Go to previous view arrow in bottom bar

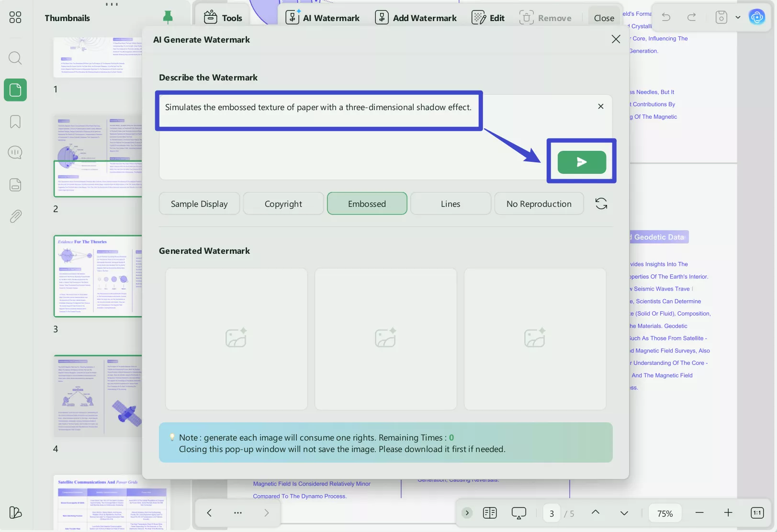[209, 513]
